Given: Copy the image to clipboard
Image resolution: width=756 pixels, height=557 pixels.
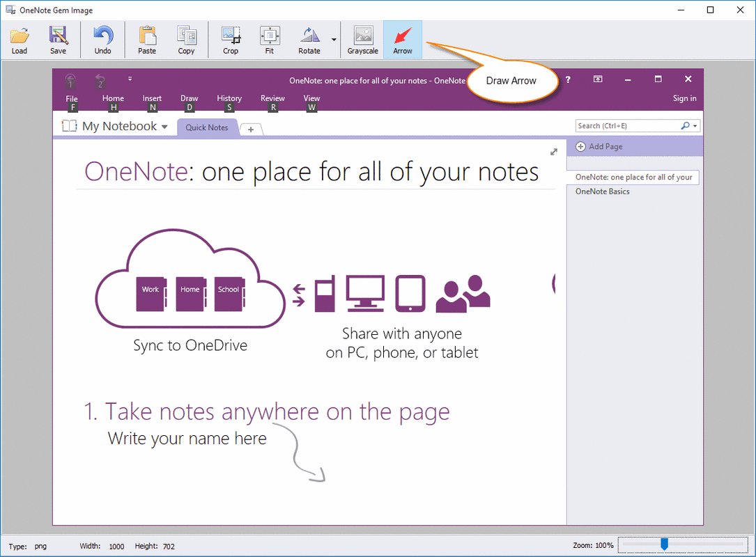Looking at the screenshot, I should pos(186,40).
